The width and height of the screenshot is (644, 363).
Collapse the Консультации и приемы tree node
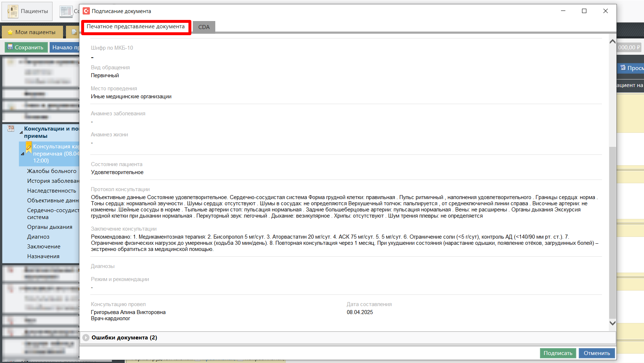(x=21, y=133)
